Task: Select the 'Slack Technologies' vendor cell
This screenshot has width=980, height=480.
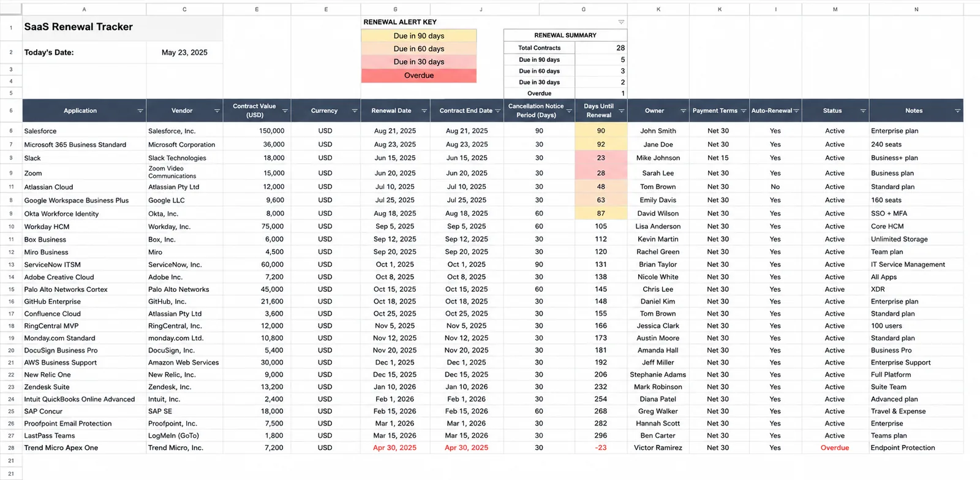Action: pos(184,158)
